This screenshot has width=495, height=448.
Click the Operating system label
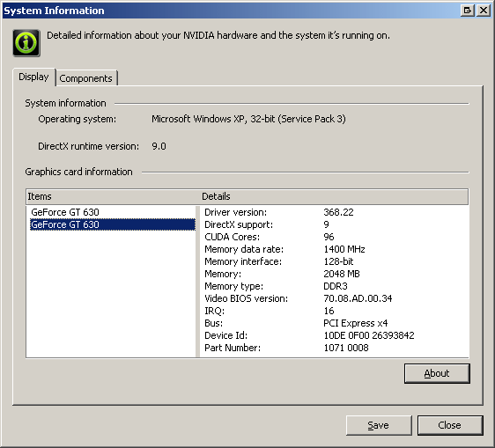[x=77, y=119]
